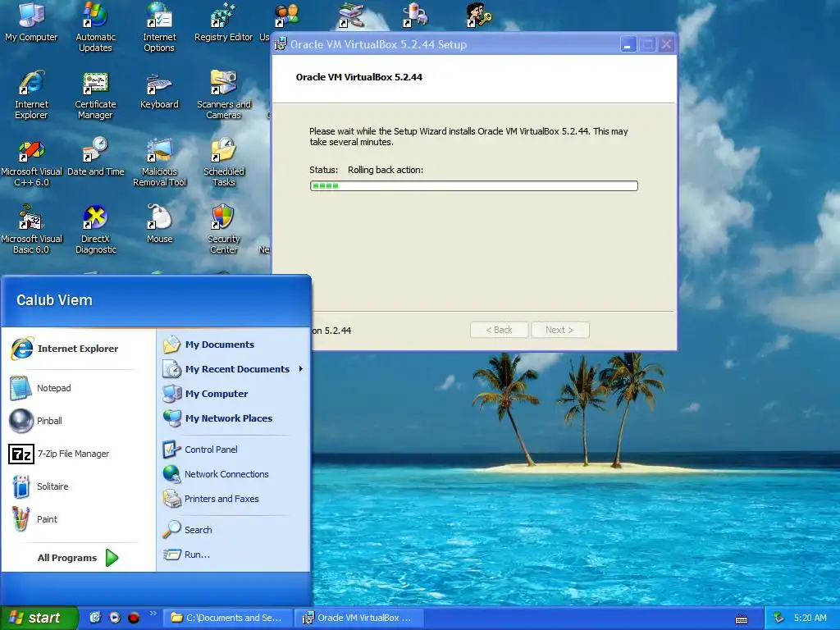The height and width of the screenshot is (630, 840).
Task: Open Run dialog from Start menu
Action: coord(233,555)
